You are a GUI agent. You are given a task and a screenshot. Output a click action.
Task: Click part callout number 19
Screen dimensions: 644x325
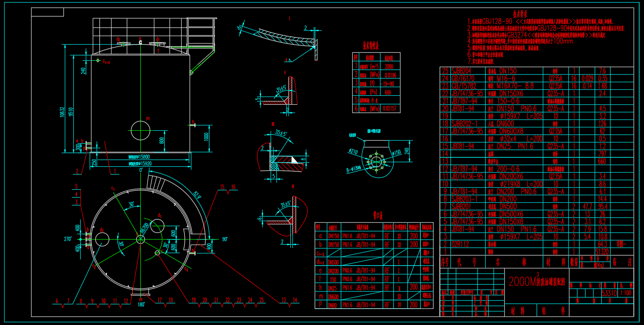[193, 300]
